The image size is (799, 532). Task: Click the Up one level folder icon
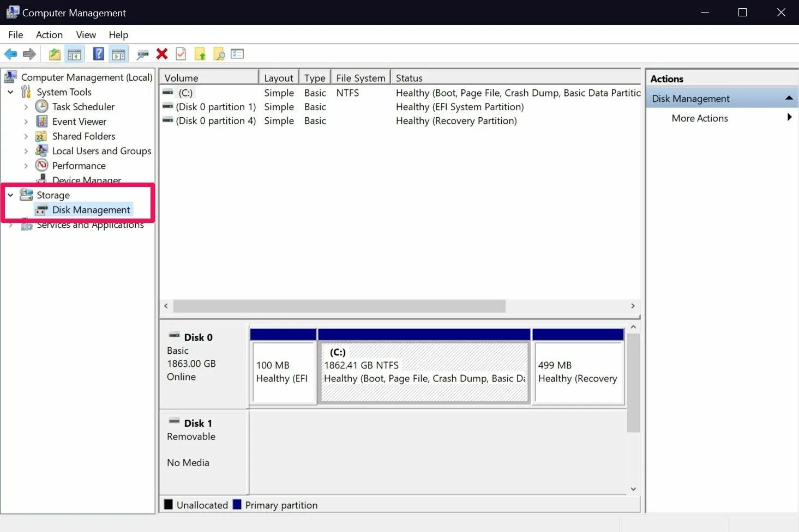(55, 54)
